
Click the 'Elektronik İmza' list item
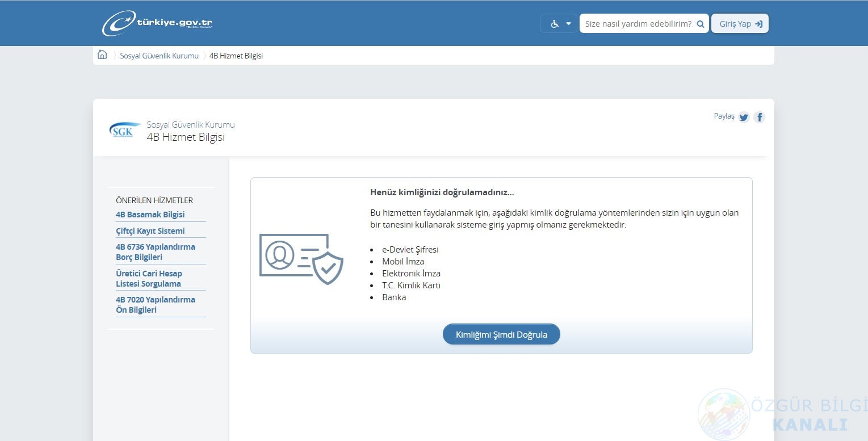411,273
